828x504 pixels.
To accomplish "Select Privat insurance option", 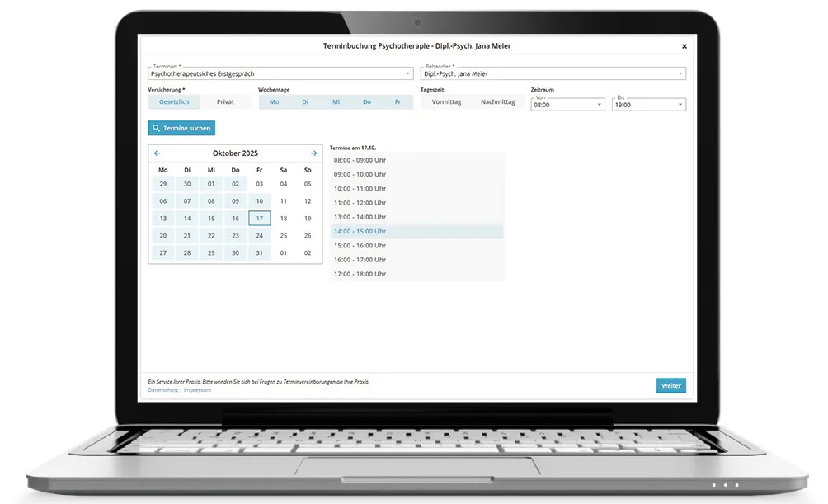I will pos(225,102).
